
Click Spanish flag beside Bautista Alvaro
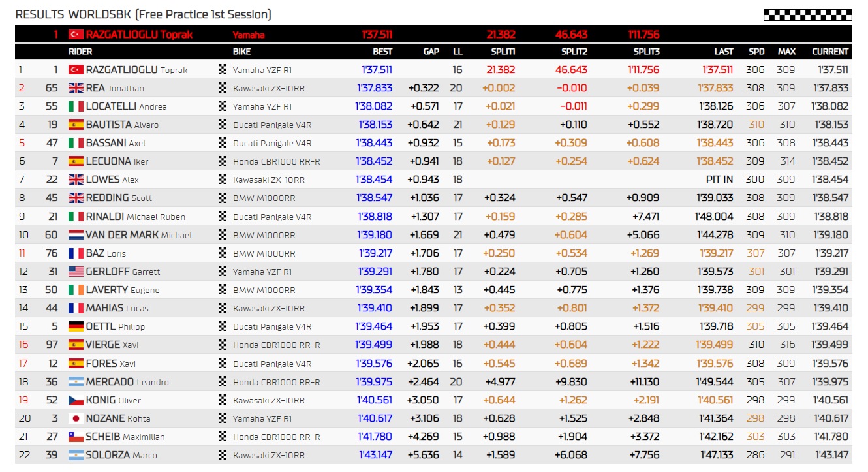click(x=76, y=124)
